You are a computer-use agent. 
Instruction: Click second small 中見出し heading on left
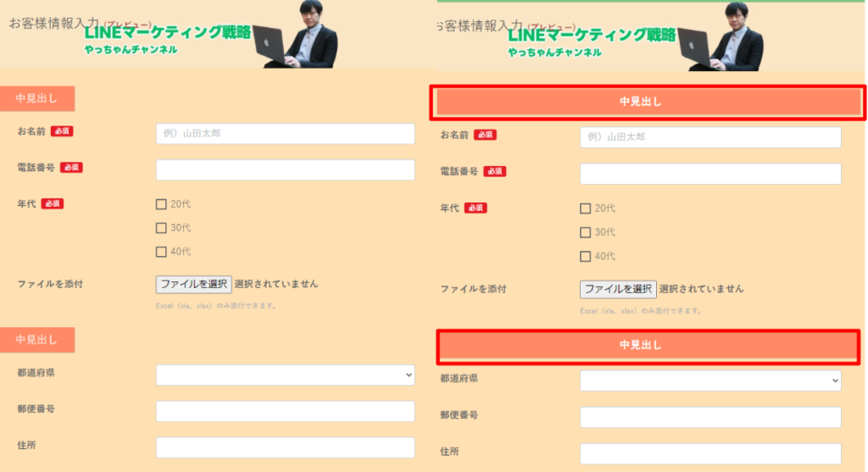tap(37, 340)
